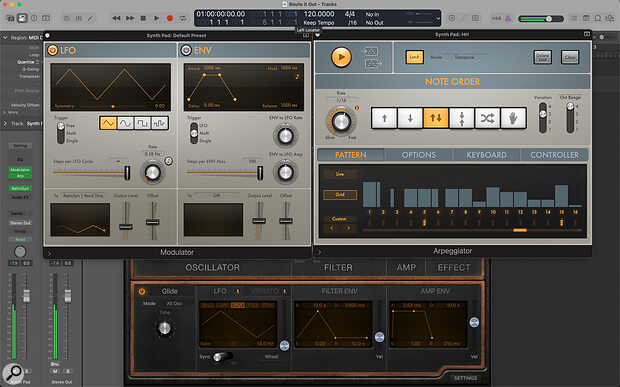Toggle the Inspector button in the control bar

[22, 18]
